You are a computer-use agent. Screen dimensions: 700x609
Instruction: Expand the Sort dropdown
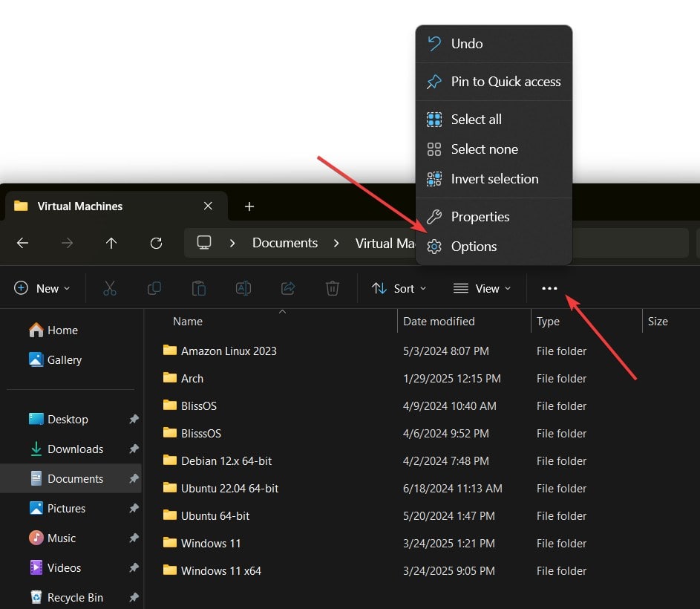[399, 288]
